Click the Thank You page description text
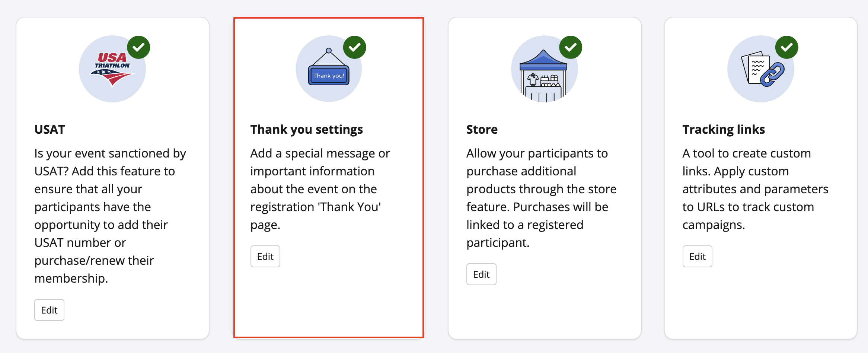Image resolution: width=868 pixels, height=353 pixels. pyautogui.click(x=320, y=189)
